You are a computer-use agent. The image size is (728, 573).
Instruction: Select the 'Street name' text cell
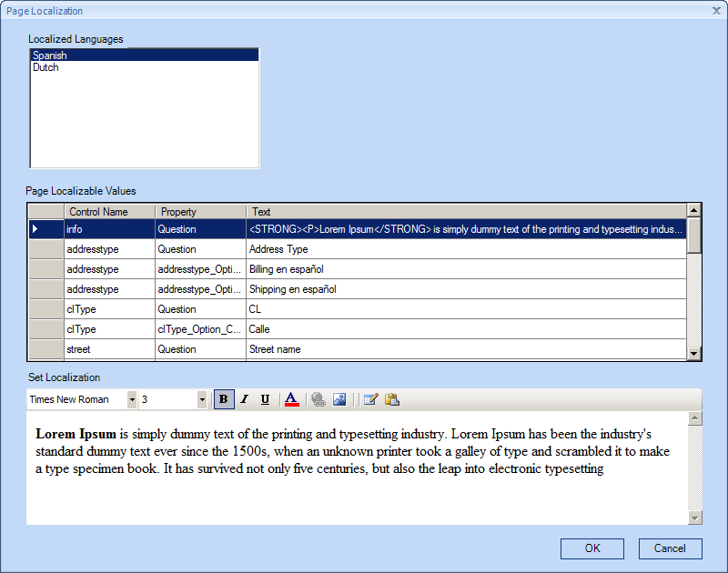[466, 349]
